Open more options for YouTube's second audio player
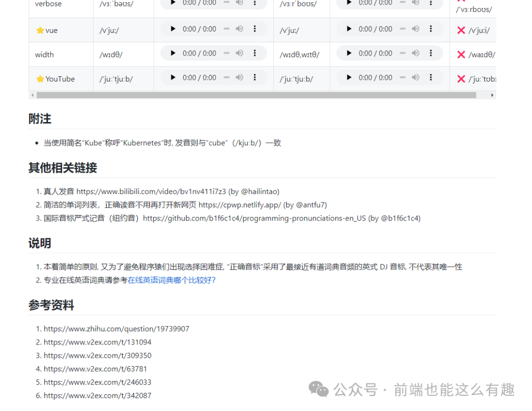This screenshot has height=411, width=532. (431, 78)
